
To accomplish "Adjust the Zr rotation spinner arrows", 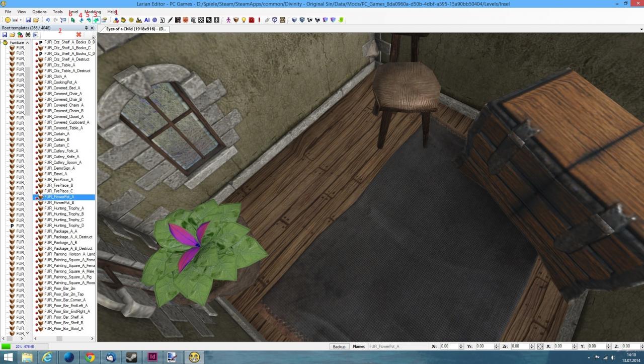I will (x=531, y=346).
